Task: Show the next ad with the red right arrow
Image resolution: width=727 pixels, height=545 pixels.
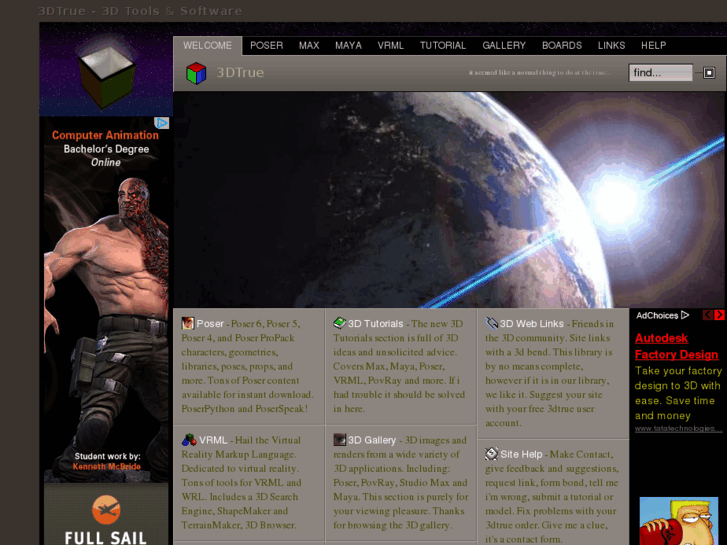Action: click(719, 315)
